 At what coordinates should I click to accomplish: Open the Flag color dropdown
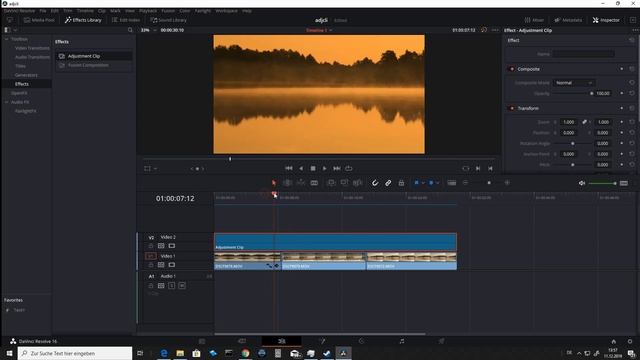coord(423,183)
